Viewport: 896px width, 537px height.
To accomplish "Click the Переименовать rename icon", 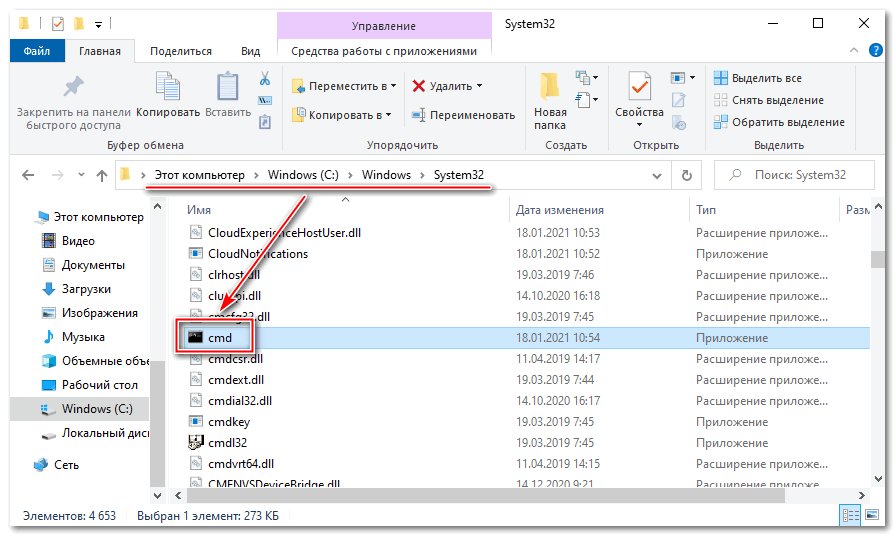I will tap(420, 115).
